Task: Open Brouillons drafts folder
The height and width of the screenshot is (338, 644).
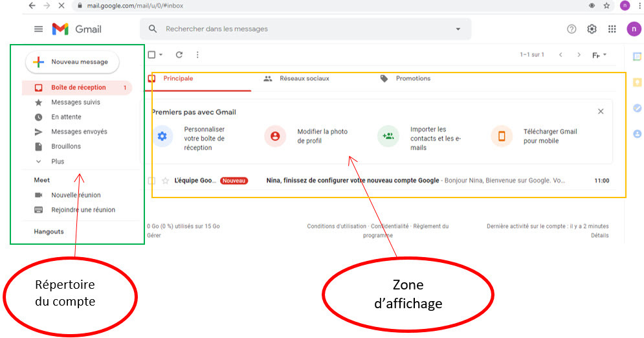Action: (66, 146)
